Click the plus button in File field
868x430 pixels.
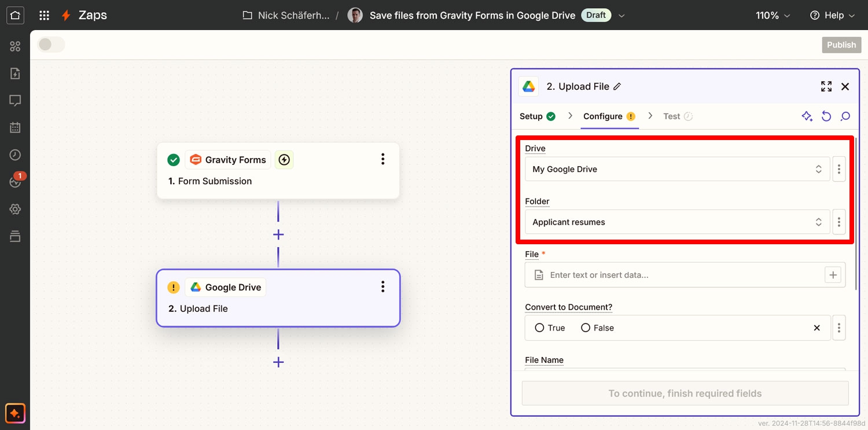(833, 275)
